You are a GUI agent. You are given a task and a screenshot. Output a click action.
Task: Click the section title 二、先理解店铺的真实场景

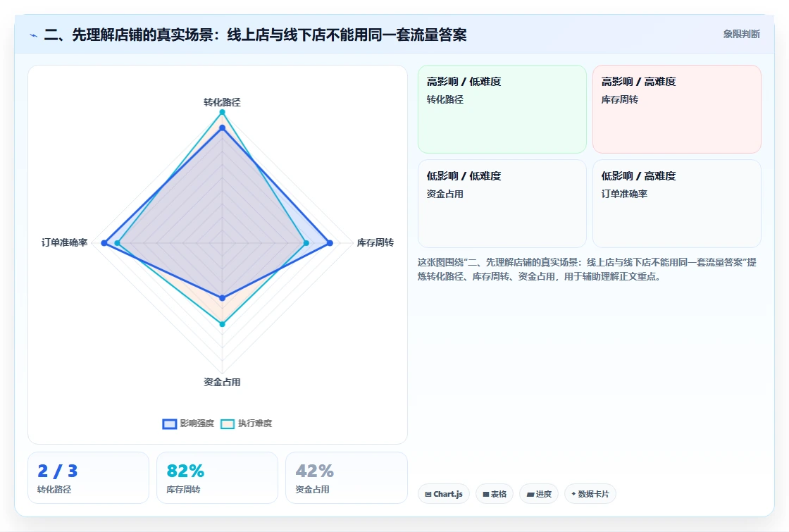click(x=255, y=35)
